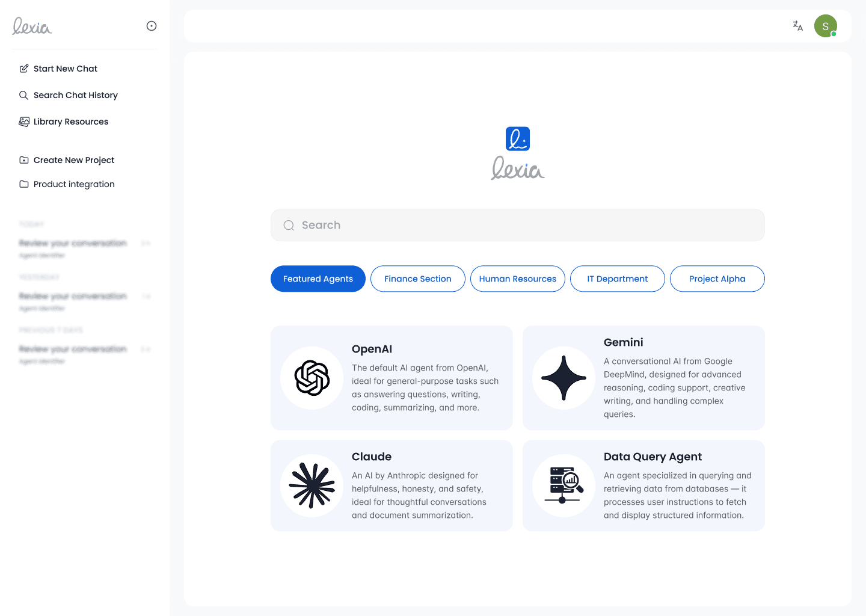The height and width of the screenshot is (616, 866).
Task: Click the OpenAI description text
Action: pos(425,387)
